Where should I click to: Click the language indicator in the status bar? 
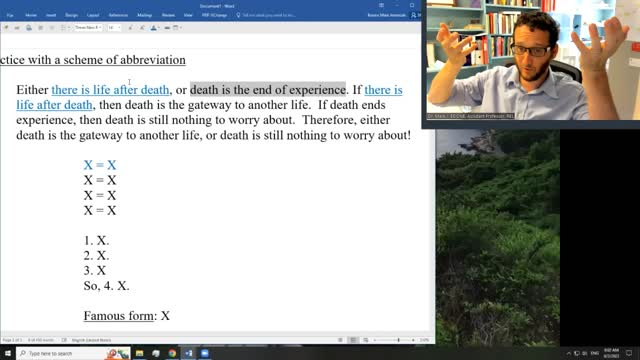(x=91, y=340)
